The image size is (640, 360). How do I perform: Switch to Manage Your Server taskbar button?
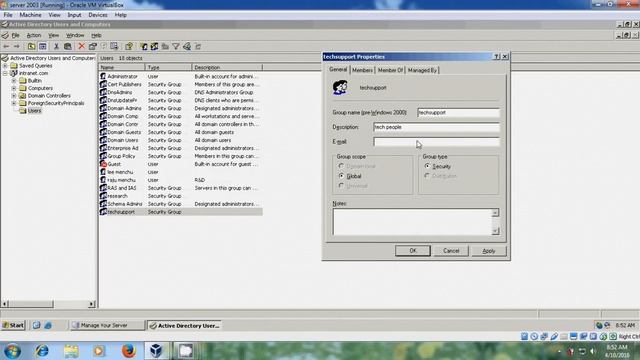pyautogui.click(x=107, y=325)
